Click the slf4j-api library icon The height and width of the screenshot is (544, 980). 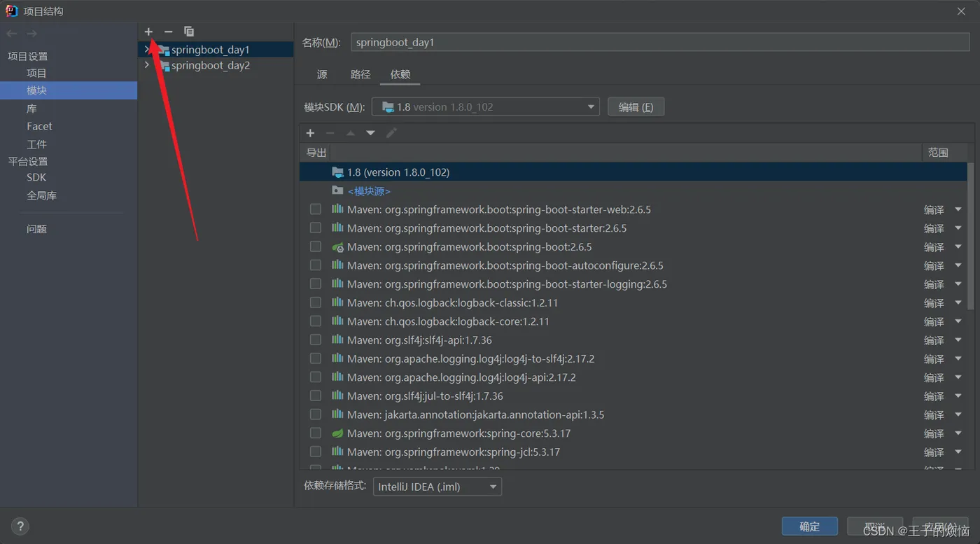[x=337, y=340]
